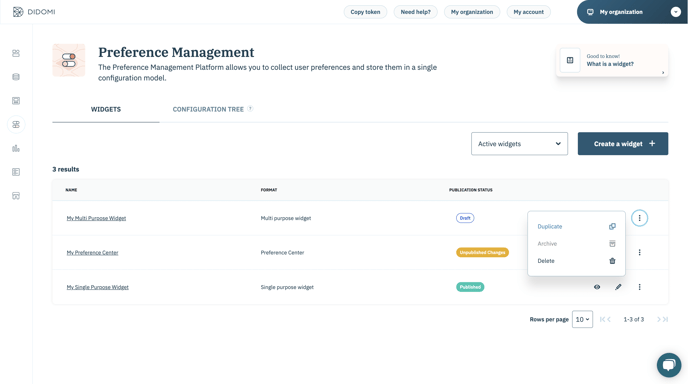Click the My account button
The height and width of the screenshot is (384, 688).
[x=529, y=12]
